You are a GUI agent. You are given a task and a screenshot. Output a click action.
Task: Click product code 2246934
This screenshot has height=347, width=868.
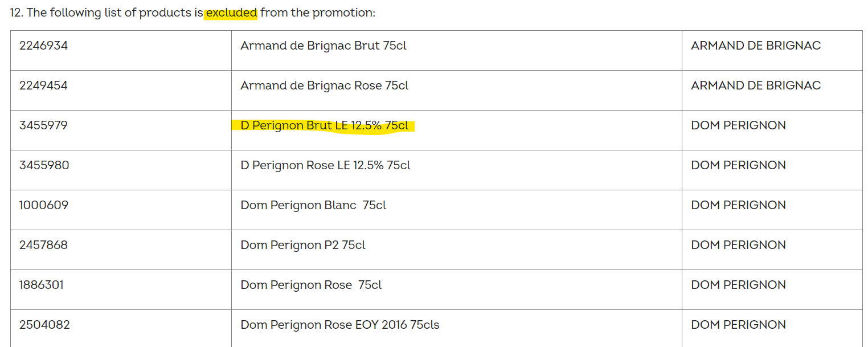pyautogui.click(x=43, y=46)
